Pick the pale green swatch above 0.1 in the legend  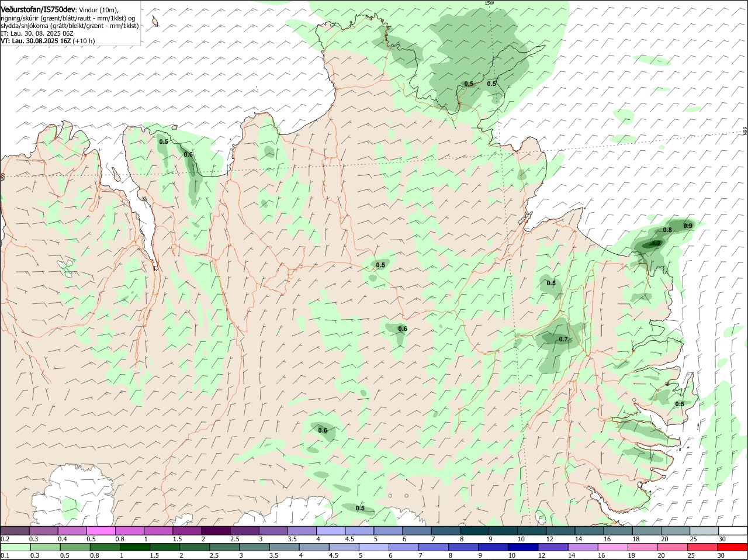pos(15,547)
